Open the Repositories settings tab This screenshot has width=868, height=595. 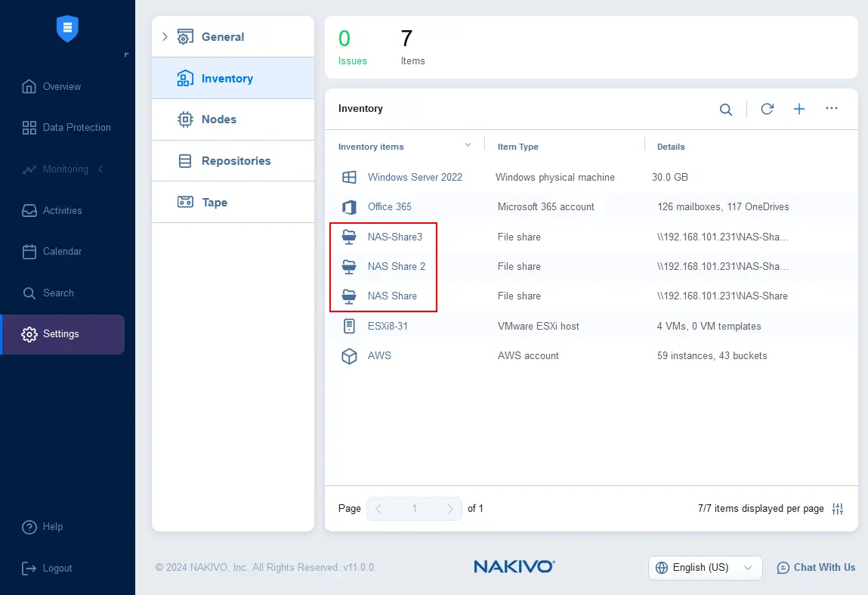tap(233, 161)
